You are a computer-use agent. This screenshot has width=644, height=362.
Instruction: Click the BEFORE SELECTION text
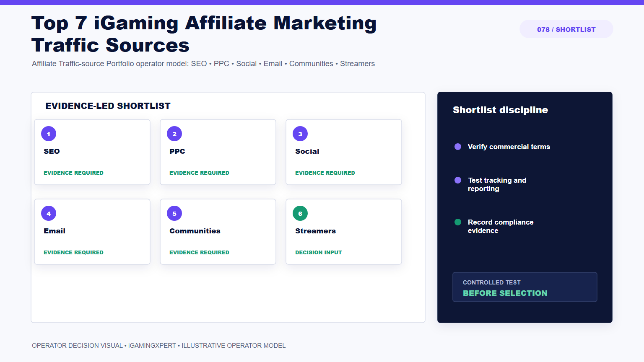(x=505, y=293)
